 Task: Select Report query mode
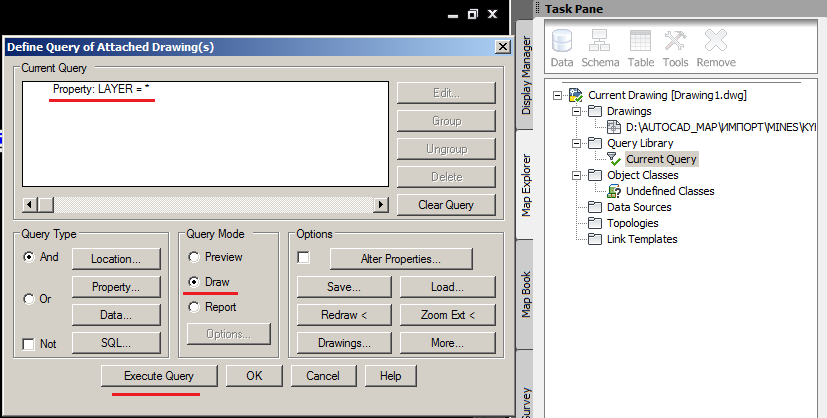pyautogui.click(x=194, y=307)
